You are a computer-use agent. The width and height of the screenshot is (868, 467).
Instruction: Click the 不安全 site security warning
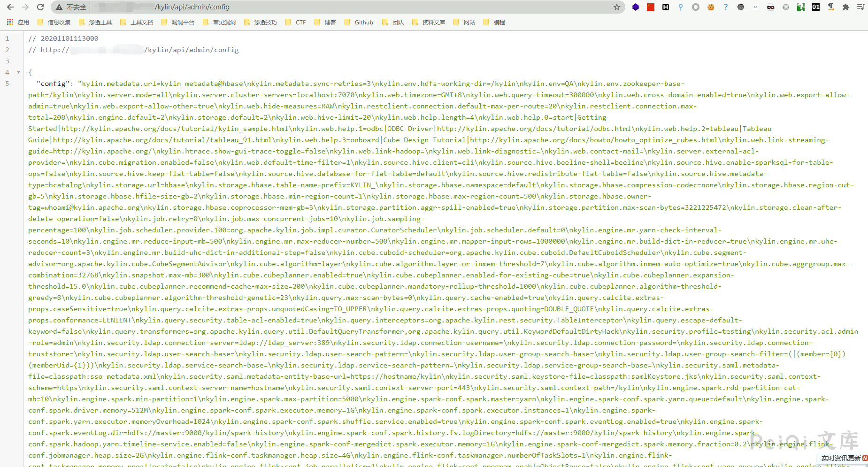[x=71, y=7]
